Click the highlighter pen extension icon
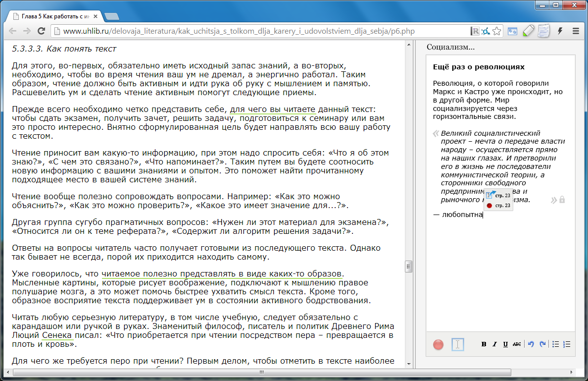The height and width of the screenshot is (381, 588). [x=528, y=31]
